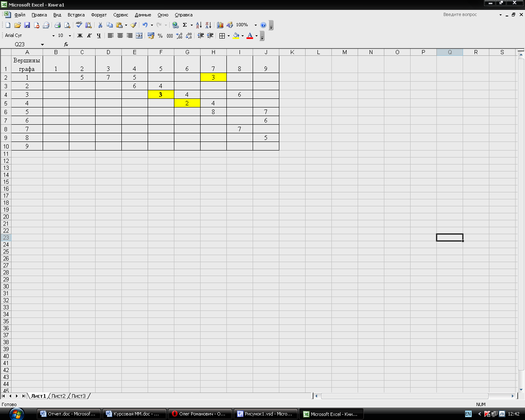The width and height of the screenshot is (525, 420).
Task: Open the Файл menu
Action: [20, 15]
